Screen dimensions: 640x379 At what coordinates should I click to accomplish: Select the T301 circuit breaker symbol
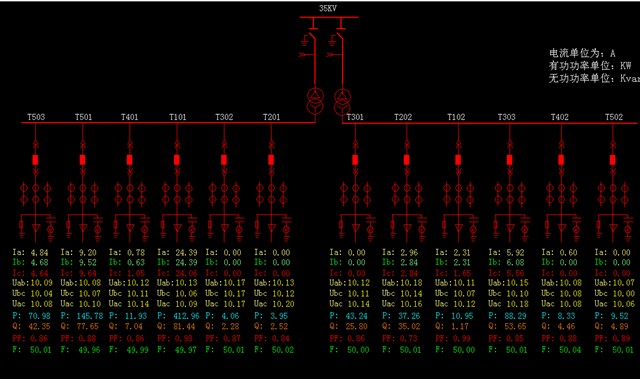pos(355,160)
